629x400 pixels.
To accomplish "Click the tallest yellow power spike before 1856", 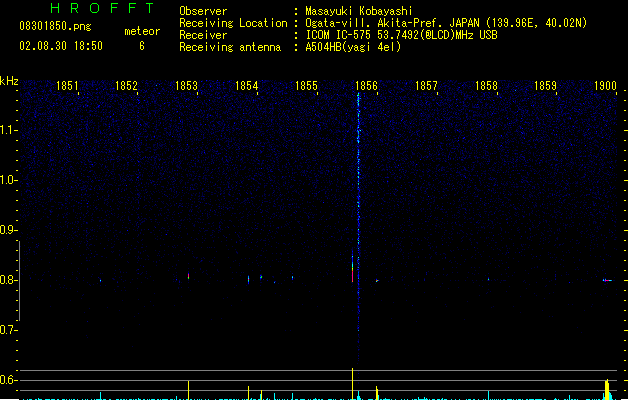I will (x=353, y=384).
